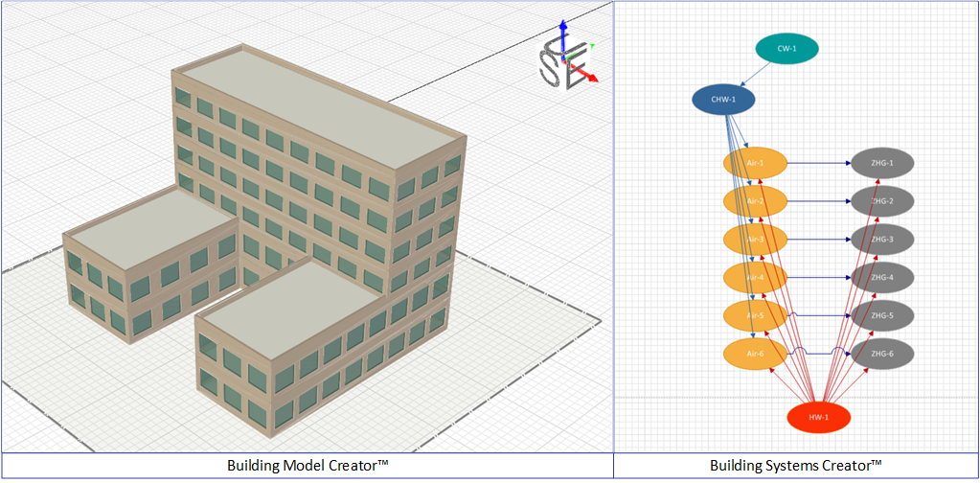The image size is (980, 483).
Task: Select the Air-3 node
Action: tap(755, 240)
